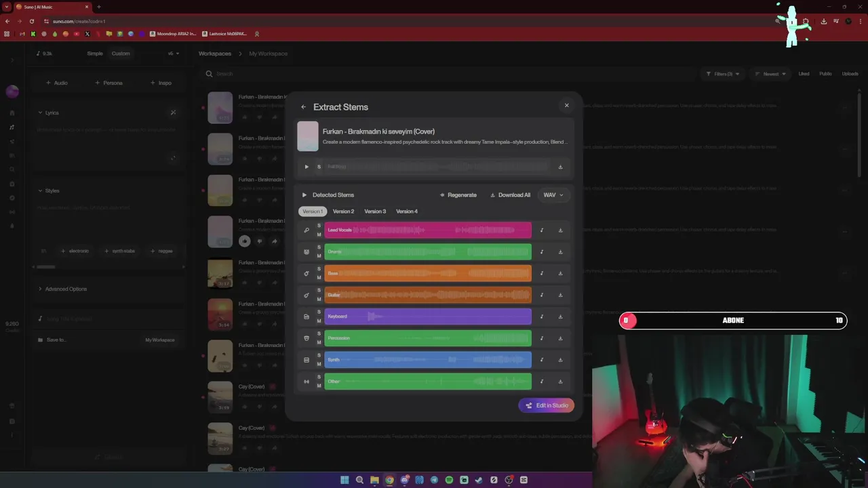
Task: Switch to the Version 4 tab
Action: [x=407, y=211]
